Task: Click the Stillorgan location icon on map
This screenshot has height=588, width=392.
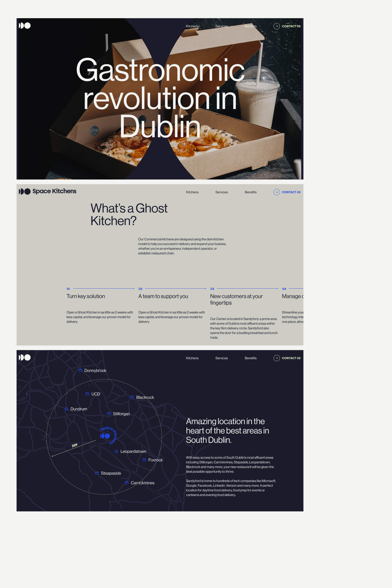Action: click(109, 414)
